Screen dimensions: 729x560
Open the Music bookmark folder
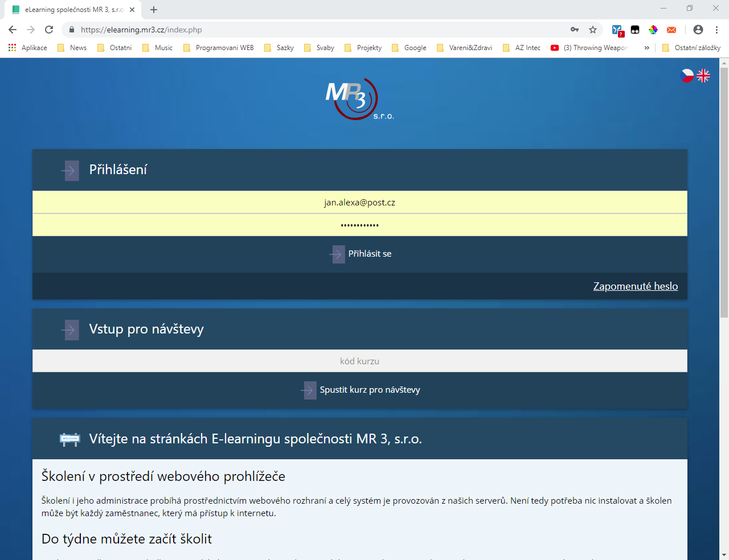(157, 48)
